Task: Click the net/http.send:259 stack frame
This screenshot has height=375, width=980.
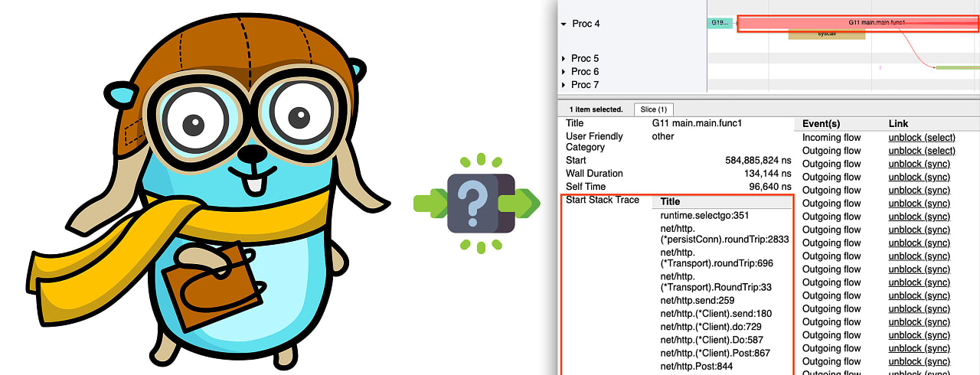Action: tap(697, 301)
